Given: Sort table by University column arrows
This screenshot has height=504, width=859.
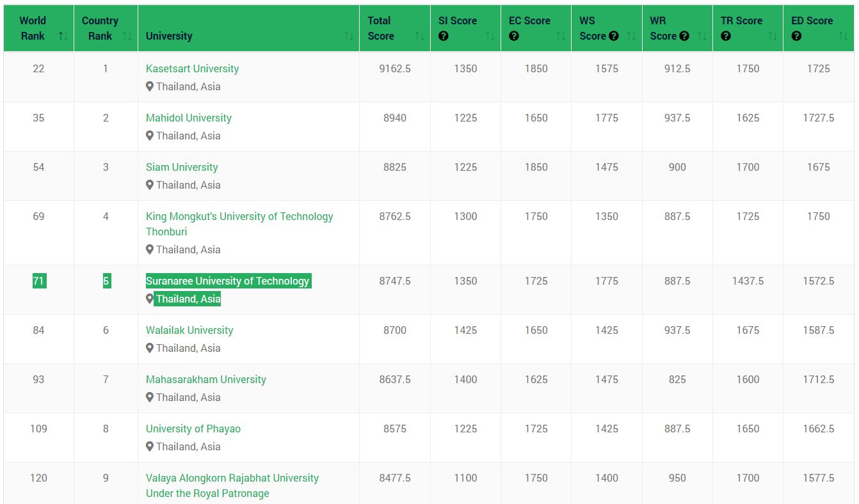Looking at the screenshot, I should 349,36.
